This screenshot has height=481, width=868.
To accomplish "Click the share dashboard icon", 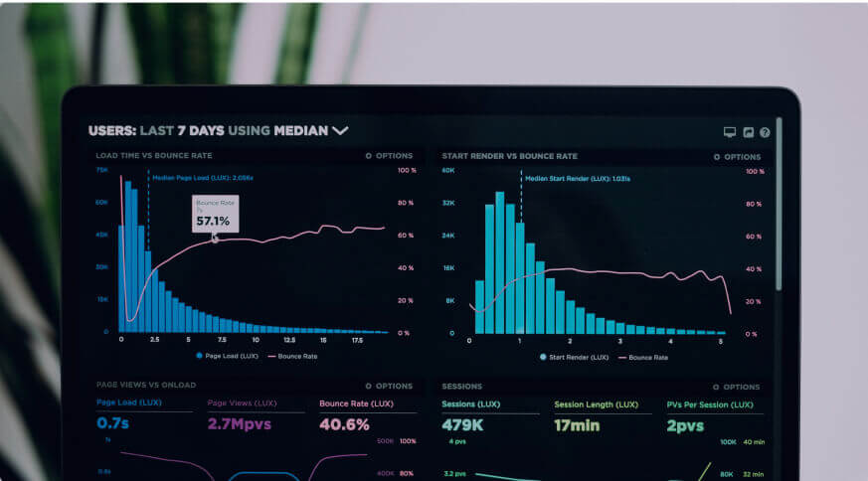I will click(x=748, y=132).
